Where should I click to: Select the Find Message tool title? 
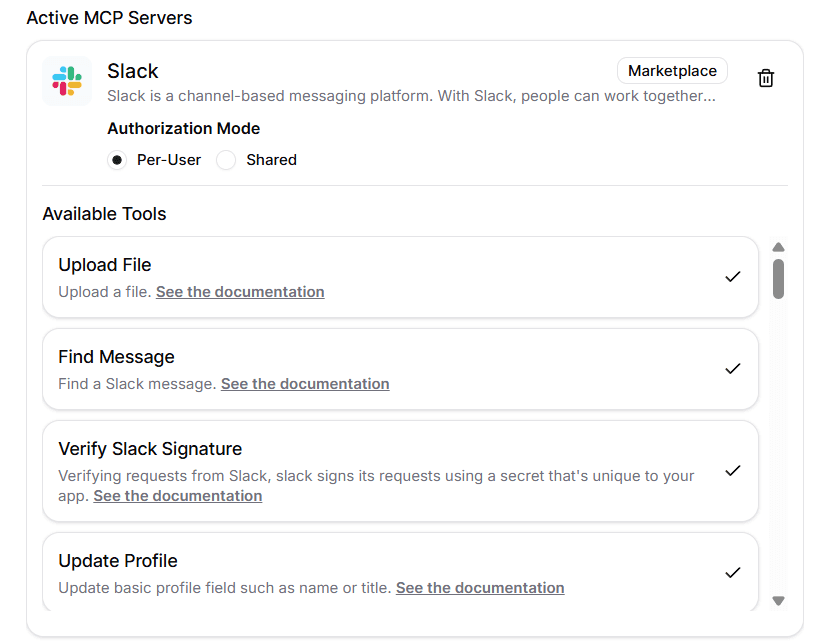[x=116, y=357]
